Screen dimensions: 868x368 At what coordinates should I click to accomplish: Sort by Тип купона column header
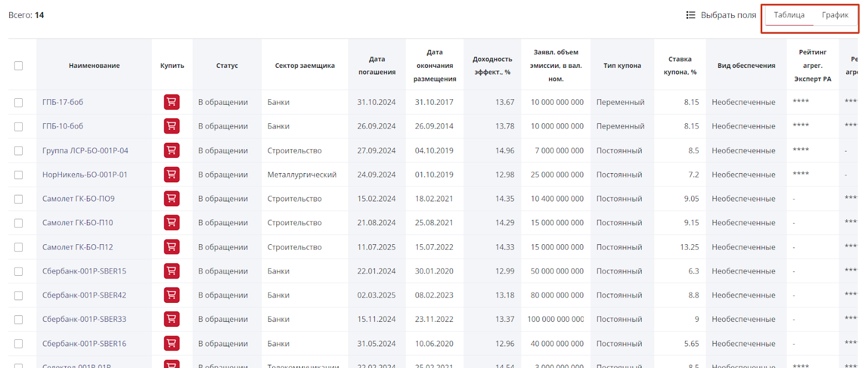point(622,66)
